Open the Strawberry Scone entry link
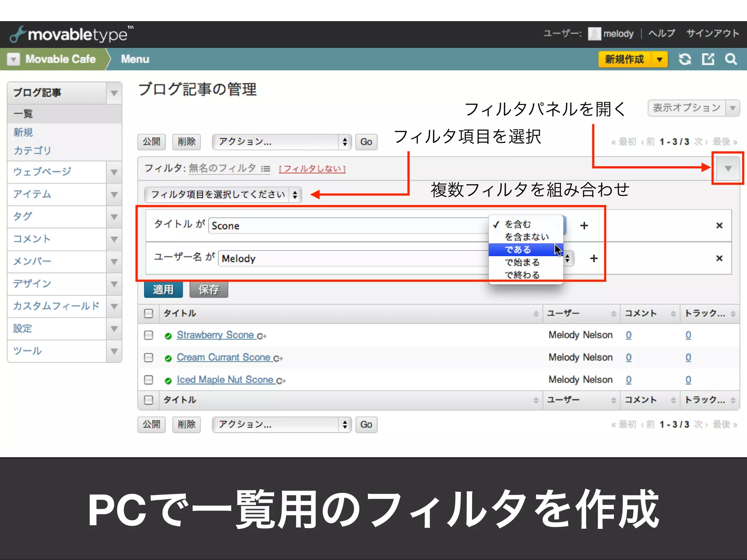Image resolution: width=747 pixels, height=560 pixels. pyautogui.click(x=215, y=335)
